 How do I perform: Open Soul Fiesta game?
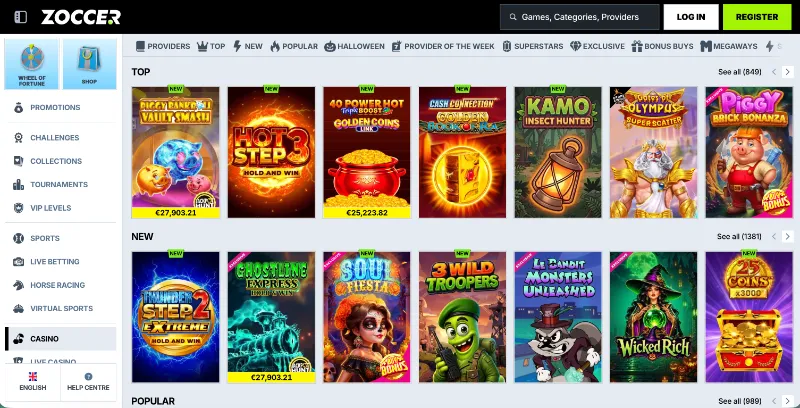366,317
